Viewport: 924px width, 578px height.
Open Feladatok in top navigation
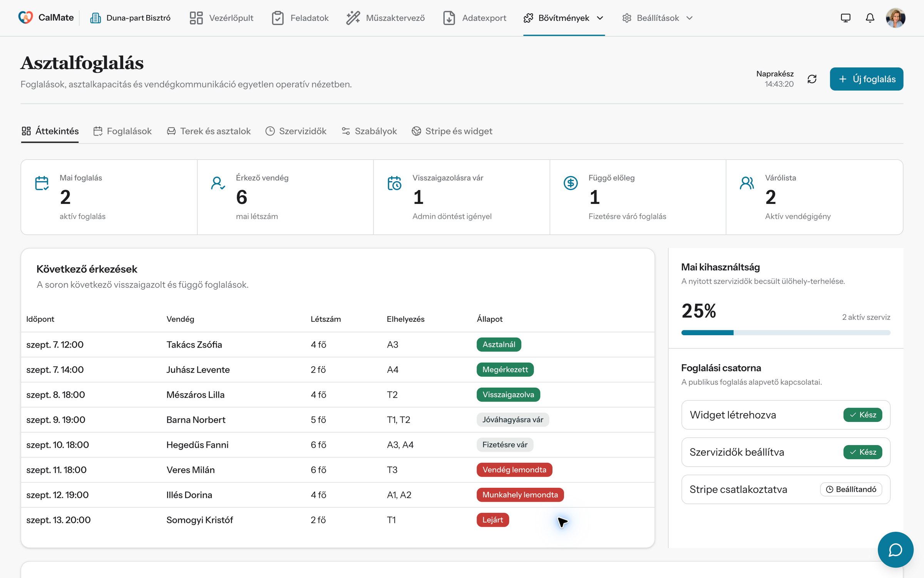point(300,18)
